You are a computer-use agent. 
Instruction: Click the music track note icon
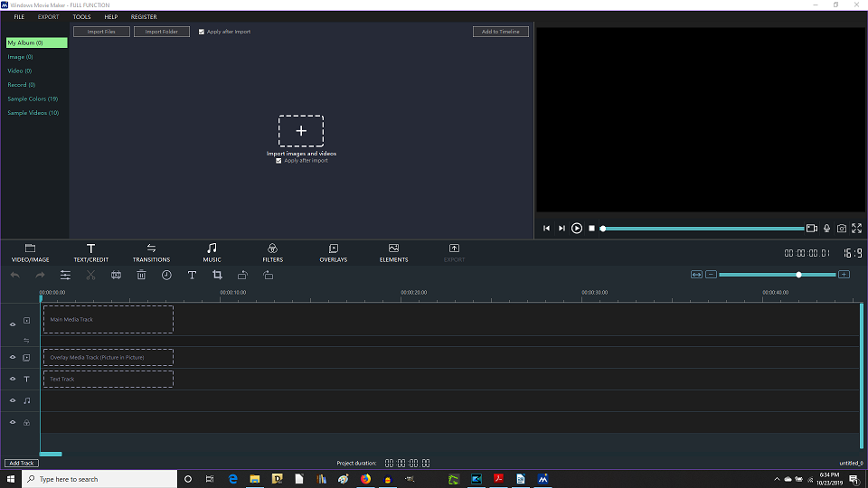[26, 400]
